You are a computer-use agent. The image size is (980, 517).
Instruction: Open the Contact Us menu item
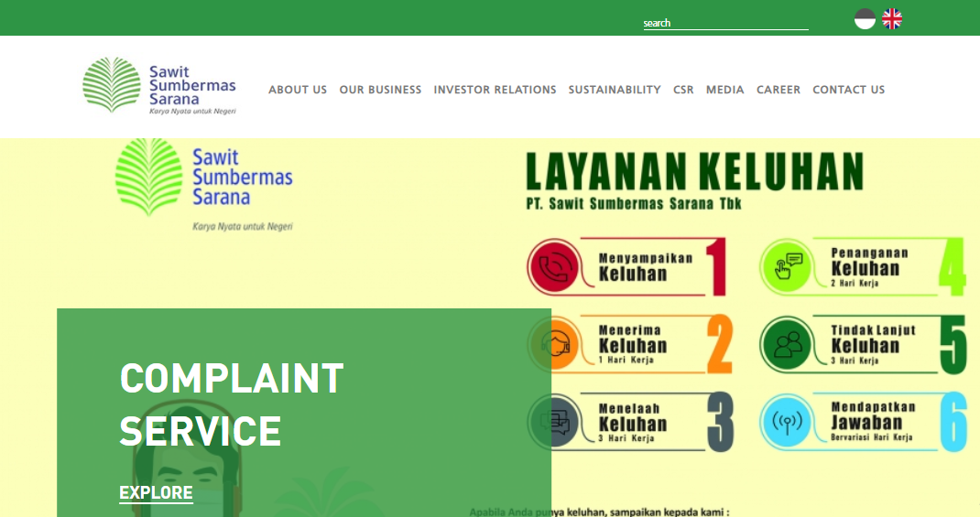point(849,90)
